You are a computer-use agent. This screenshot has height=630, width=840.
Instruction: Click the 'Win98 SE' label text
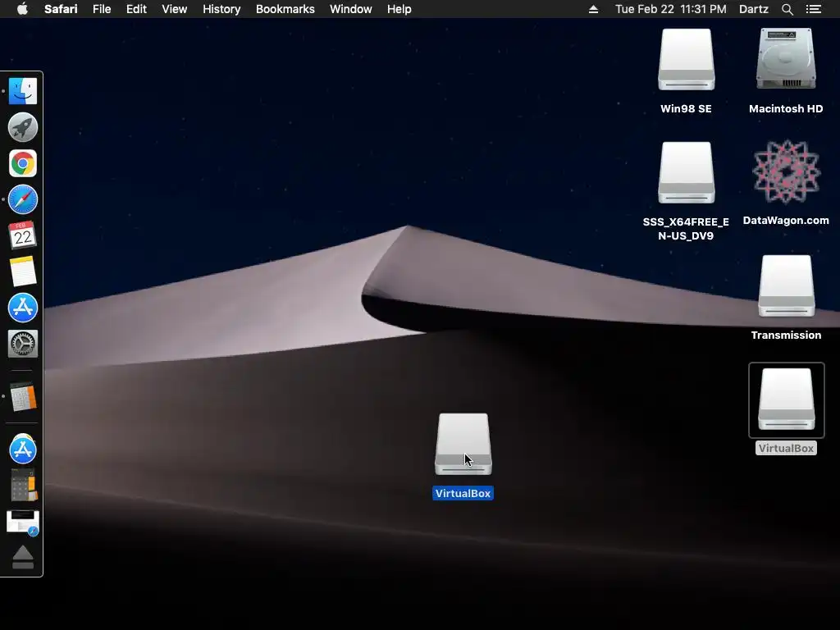pos(687,109)
